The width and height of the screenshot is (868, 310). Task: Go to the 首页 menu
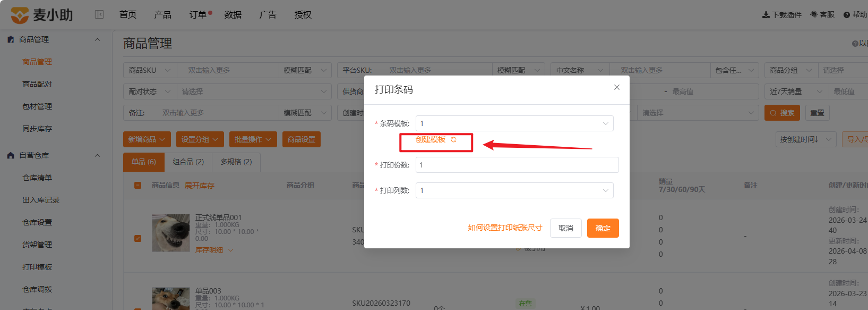[x=128, y=15]
